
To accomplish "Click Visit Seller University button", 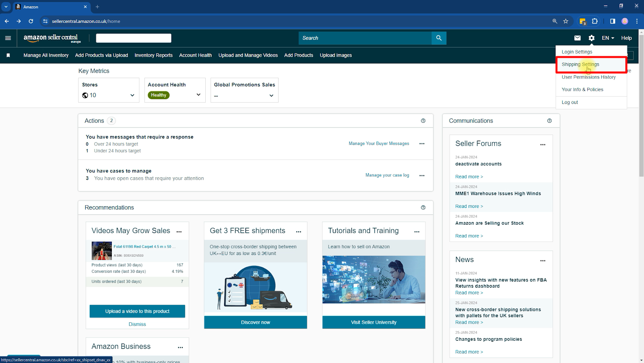I will coord(374,322).
